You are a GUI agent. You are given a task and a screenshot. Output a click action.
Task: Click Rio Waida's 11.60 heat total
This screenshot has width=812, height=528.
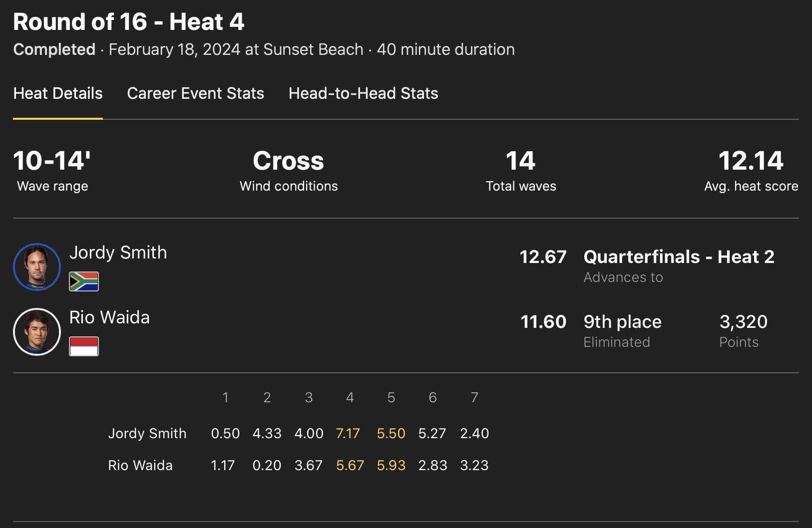(543, 322)
